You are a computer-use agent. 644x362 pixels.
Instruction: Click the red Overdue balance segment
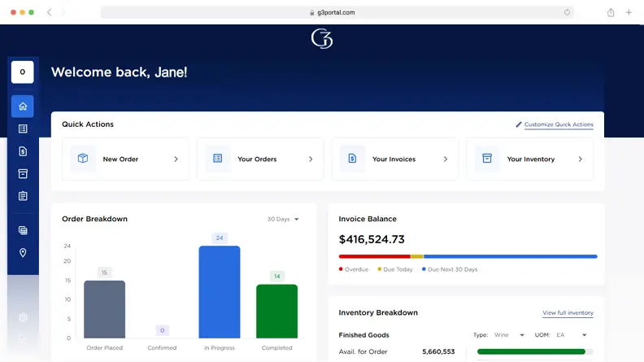pyautogui.click(x=374, y=256)
